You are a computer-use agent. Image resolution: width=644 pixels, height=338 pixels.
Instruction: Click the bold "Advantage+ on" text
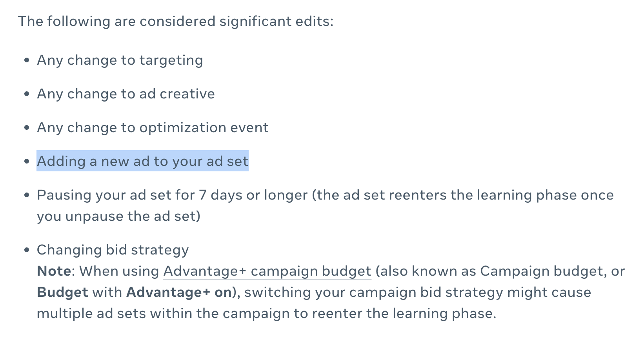[x=179, y=293]
